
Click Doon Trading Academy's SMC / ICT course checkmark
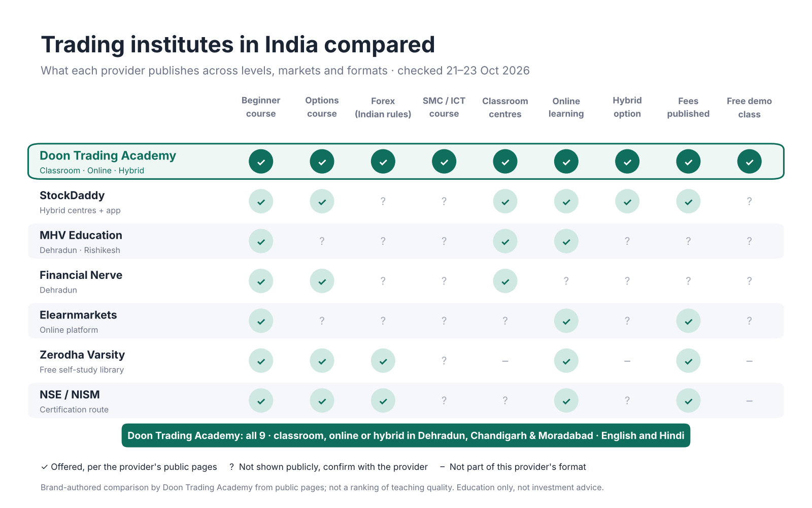[444, 162]
